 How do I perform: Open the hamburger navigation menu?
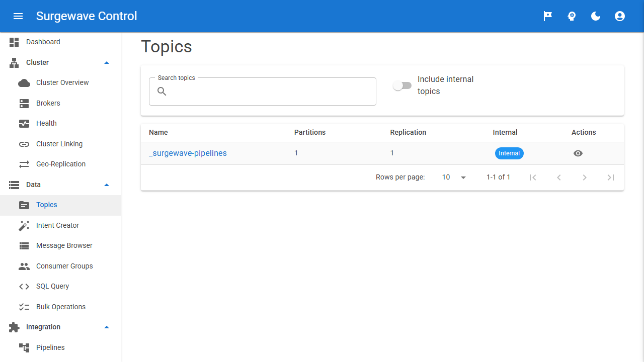(18, 16)
